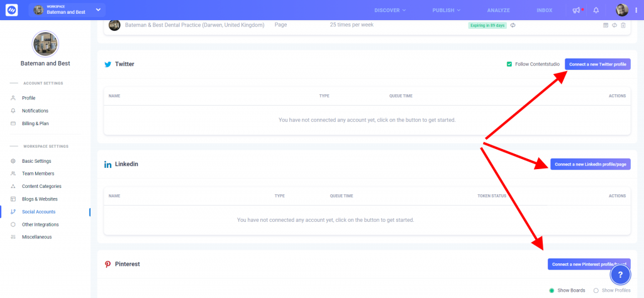The height and width of the screenshot is (298, 644).
Task: Open queue schedule icon for Bateman page
Action: click(606, 25)
